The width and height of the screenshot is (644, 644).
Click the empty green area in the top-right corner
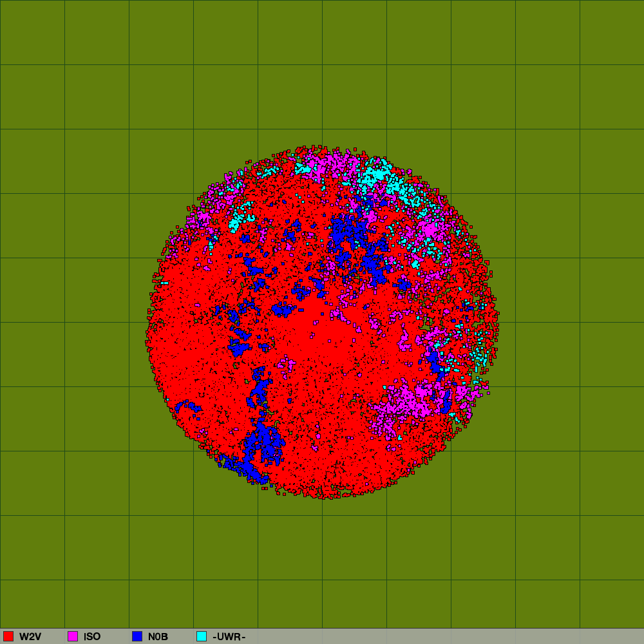pos(612,32)
